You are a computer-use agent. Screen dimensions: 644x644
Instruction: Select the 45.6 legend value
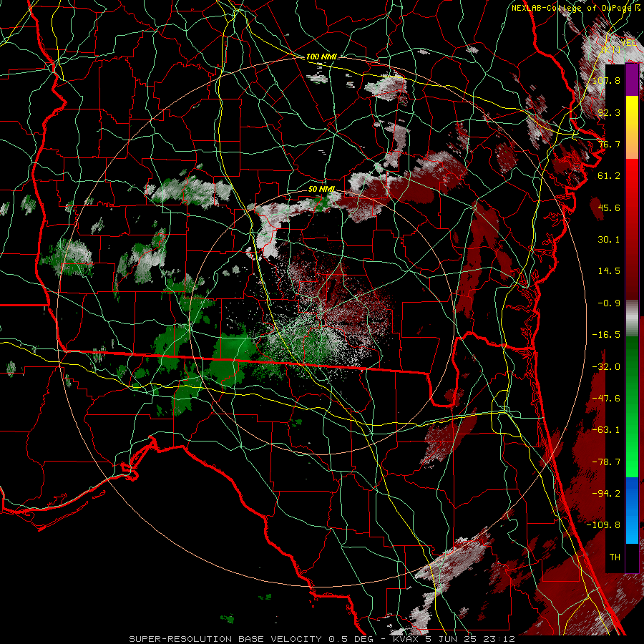[x=609, y=208]
